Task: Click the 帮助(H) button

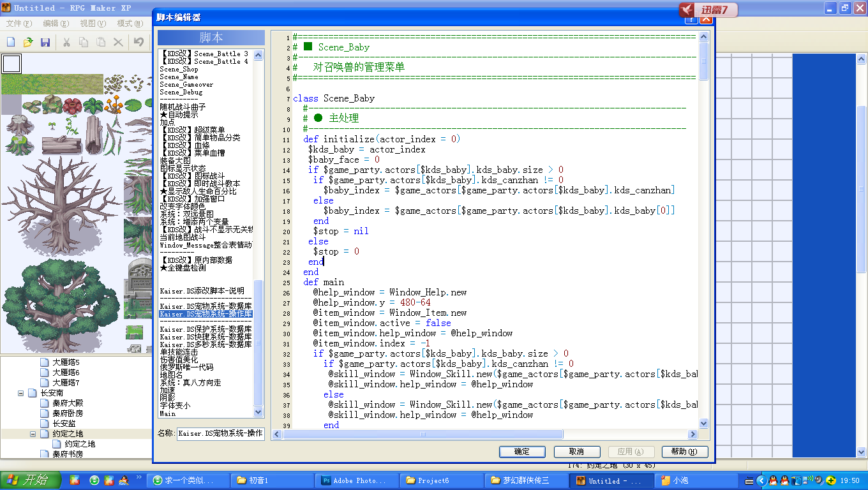Action: (x=685, y=452)
